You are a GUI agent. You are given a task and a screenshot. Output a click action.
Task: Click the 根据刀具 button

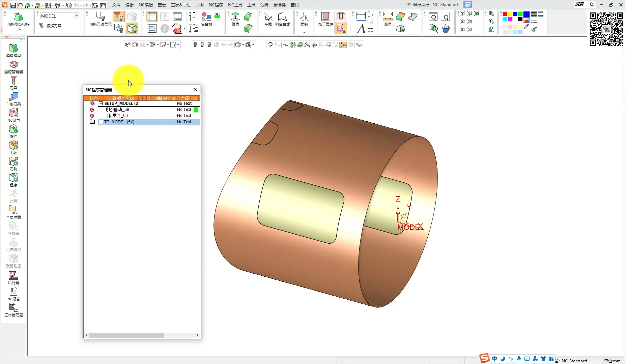[x=50, y=26]
